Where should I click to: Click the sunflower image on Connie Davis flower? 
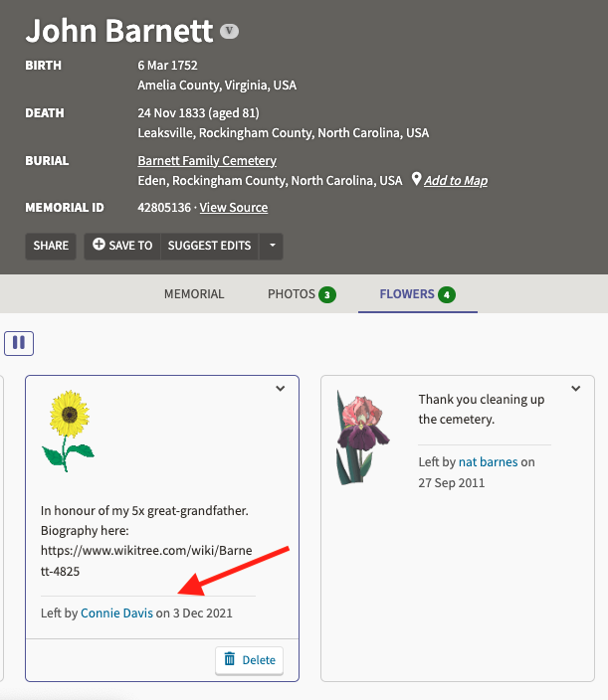(x=69, y=431)
